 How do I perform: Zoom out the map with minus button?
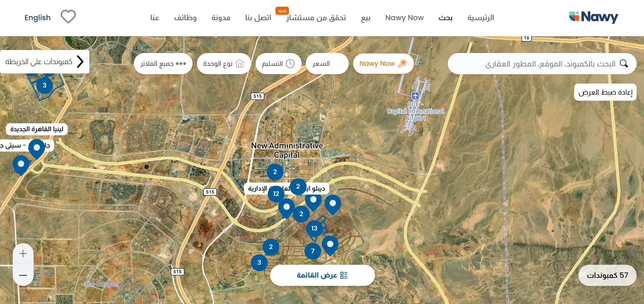click(23, 275)
